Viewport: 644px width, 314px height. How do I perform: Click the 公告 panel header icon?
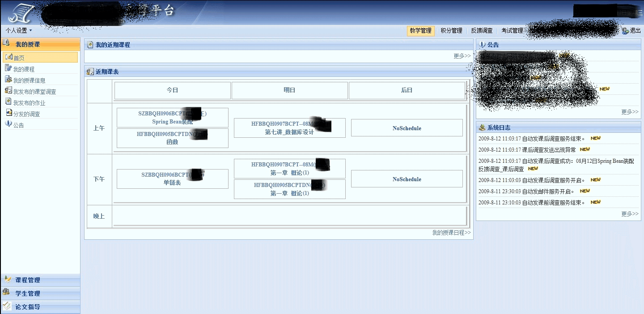[482, 44]
